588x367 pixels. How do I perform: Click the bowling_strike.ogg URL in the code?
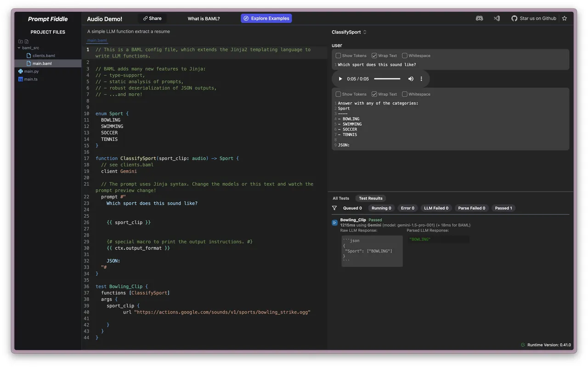222,312
